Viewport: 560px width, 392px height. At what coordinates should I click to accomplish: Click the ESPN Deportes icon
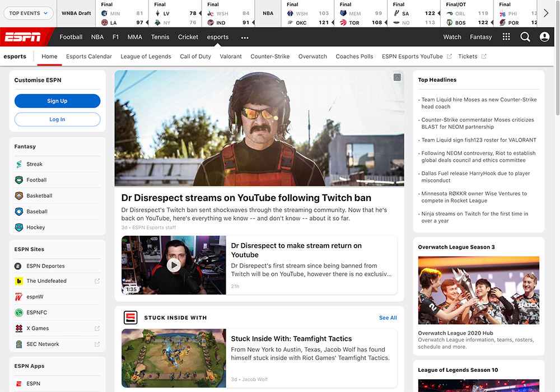click(18, 266)
